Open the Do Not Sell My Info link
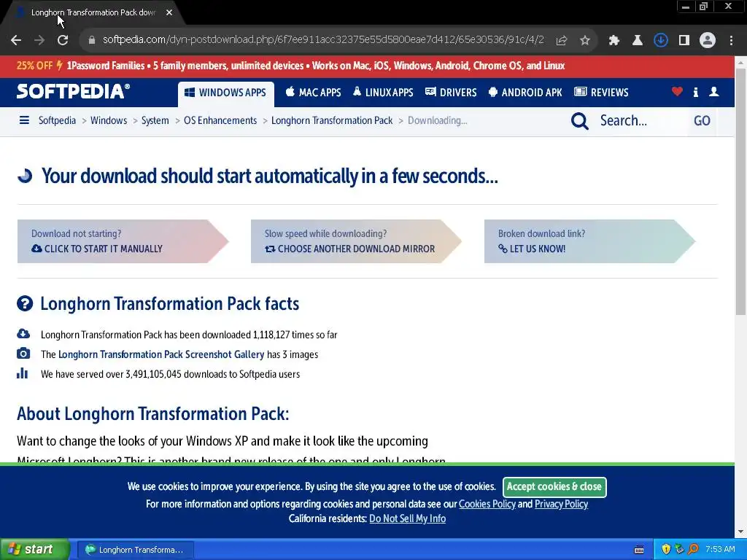 pos(407,518)
